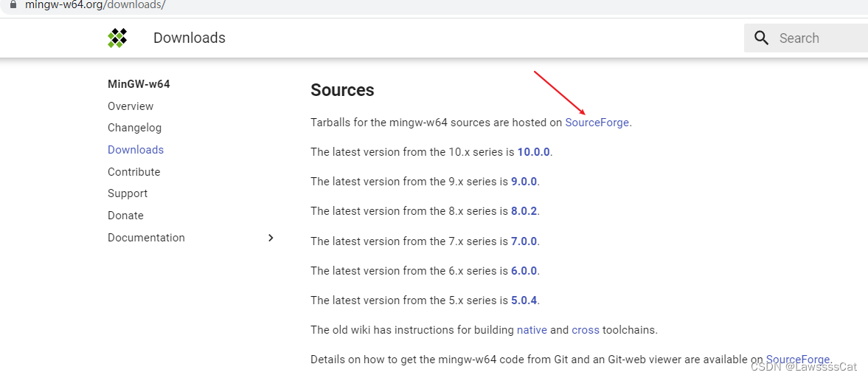
Task: Expand the Documentation chevron arrow
Action: click(x=271, y=238)
